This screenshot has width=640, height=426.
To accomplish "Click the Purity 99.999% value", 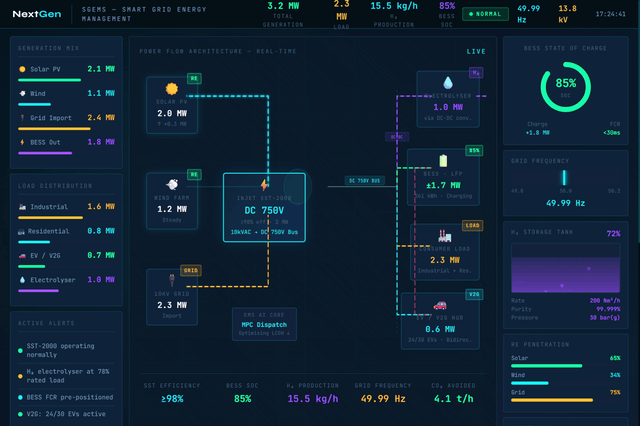I will tap(608, 309).
